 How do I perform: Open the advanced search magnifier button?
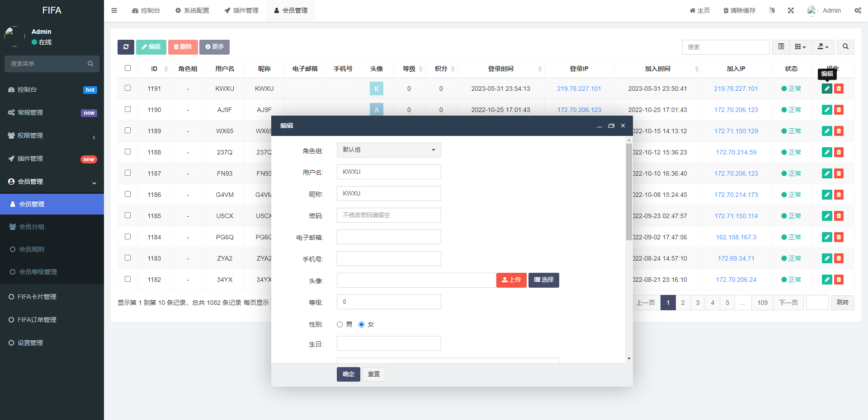point(845,47)
